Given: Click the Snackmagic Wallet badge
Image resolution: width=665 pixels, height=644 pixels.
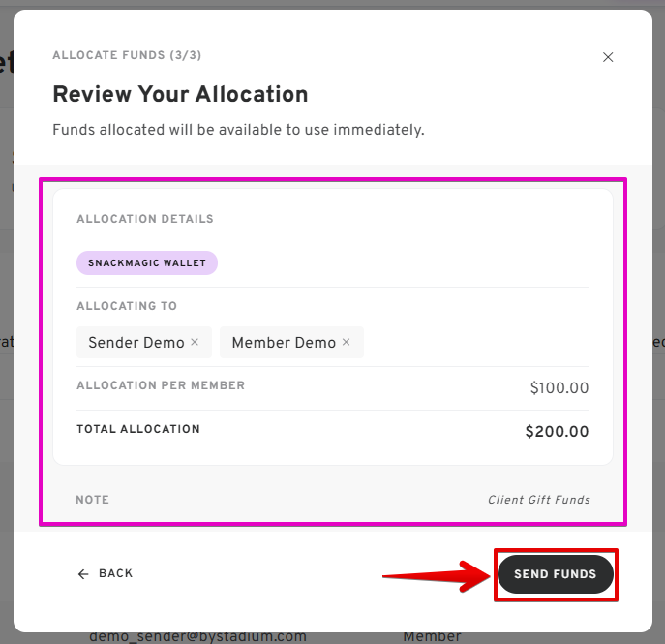Looking at the screenshot, I should [147, 262].
